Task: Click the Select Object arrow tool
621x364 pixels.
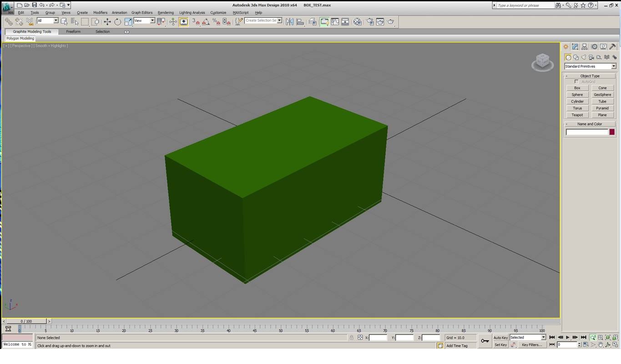Action: pyautogui.click(x=64, y=21)
